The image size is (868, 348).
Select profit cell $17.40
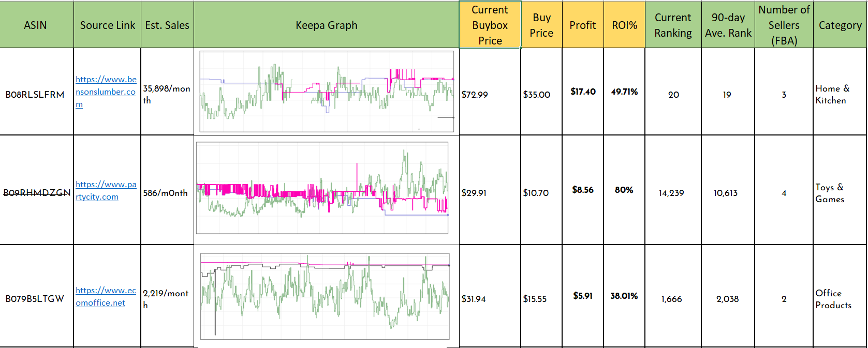583,92
